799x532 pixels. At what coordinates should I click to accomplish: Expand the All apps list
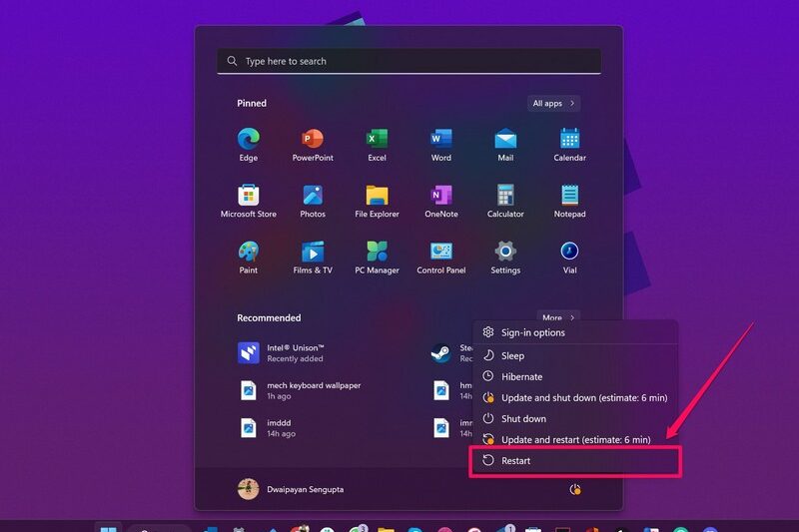tap(553, 104)
